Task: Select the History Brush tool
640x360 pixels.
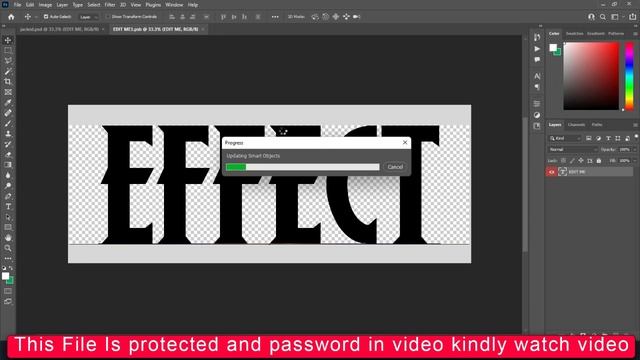Action: tap(8, 144)
